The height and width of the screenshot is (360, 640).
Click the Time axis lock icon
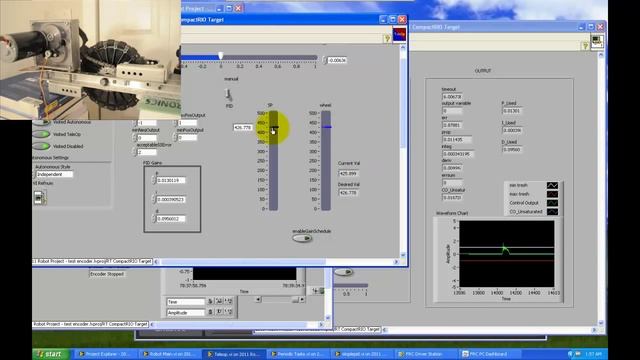(x=210, y=301)
